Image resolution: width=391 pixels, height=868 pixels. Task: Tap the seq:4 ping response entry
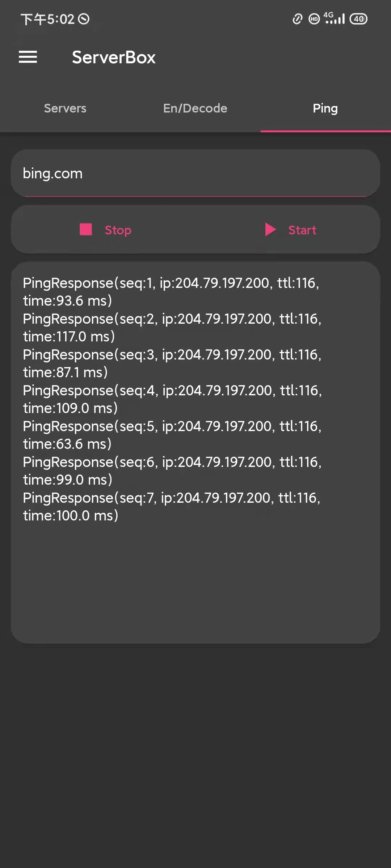(172, 399)
